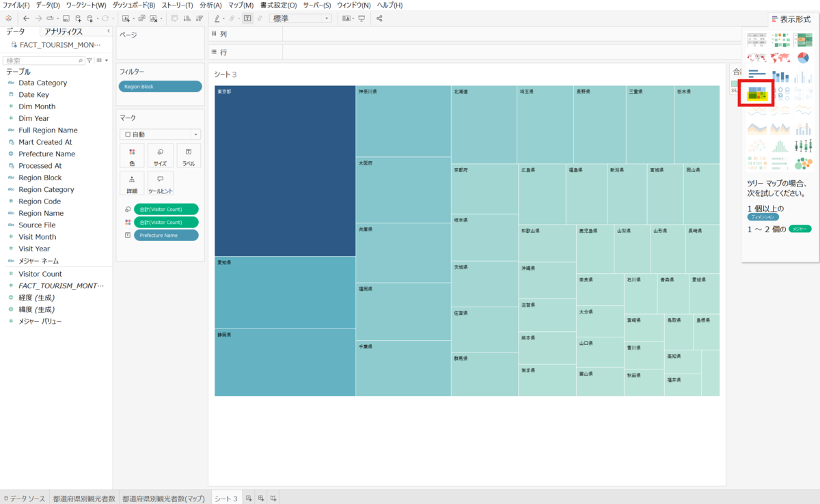Open the highlight pen dropdown arrow
The height and width of the screenshot is (504, 820).
pyautogui.click(x=223, y=18)
